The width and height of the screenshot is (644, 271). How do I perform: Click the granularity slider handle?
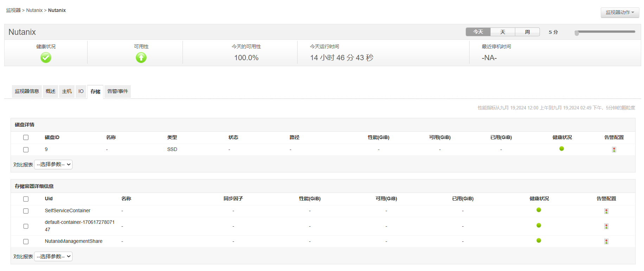coord(577,33)
